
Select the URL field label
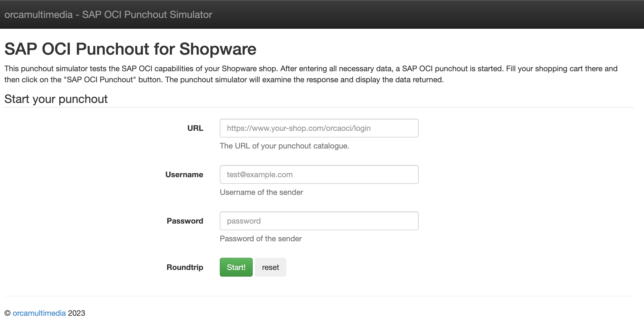pos(195,128)
